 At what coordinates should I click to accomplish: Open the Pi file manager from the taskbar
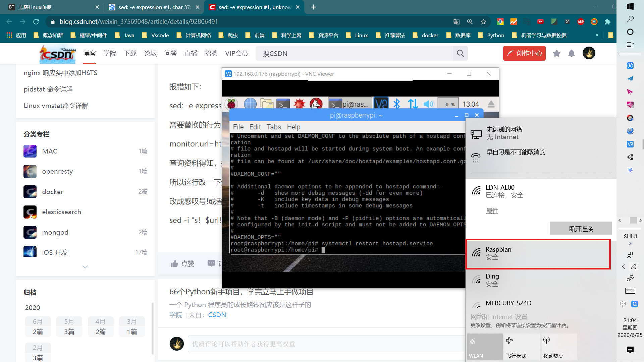[x=266, y=104]
